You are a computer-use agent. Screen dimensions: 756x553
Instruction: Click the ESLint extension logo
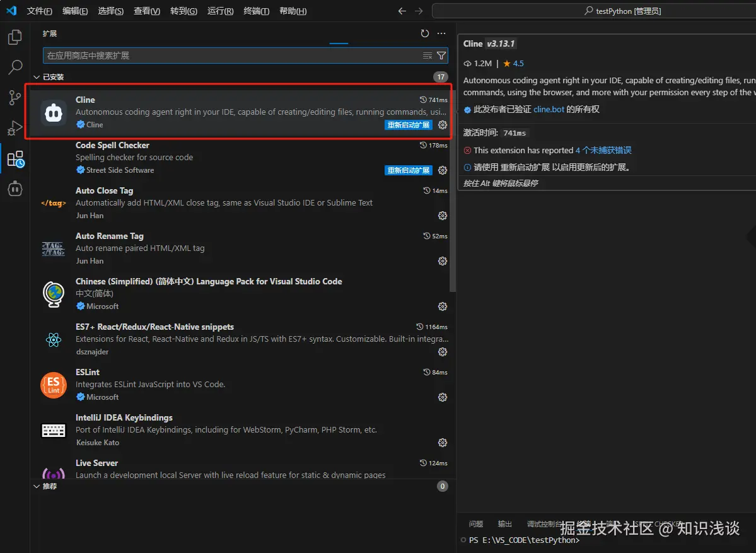coord(54,385)
